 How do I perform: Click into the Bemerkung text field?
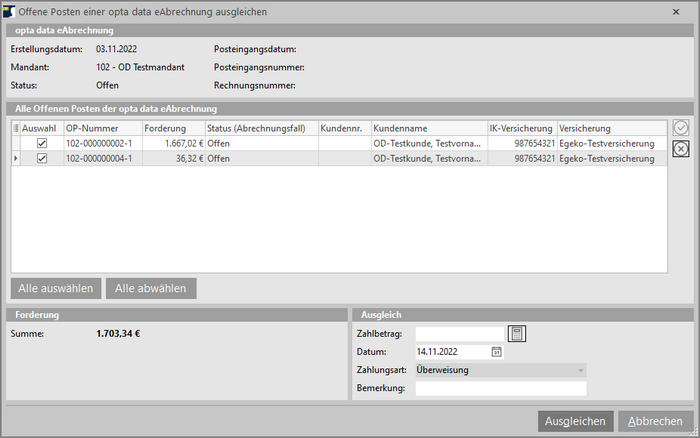pos(500,388)
